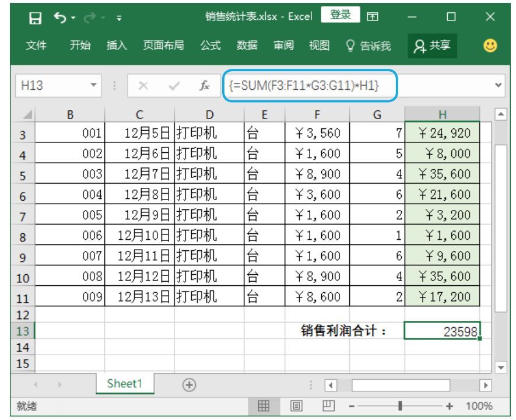Switch to Normal view icon
The width and height of the screenshot is (516, 420).
(264, 406)
